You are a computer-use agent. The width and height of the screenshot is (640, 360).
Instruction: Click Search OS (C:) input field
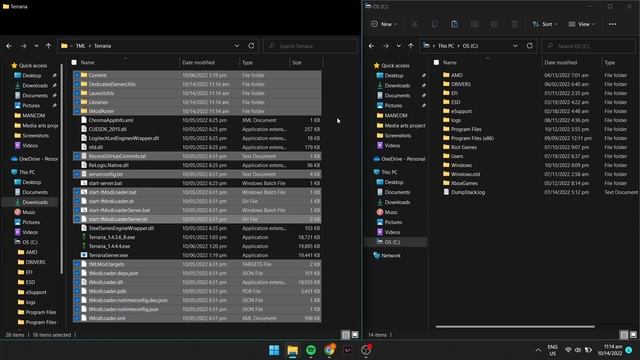pos(589,46)
